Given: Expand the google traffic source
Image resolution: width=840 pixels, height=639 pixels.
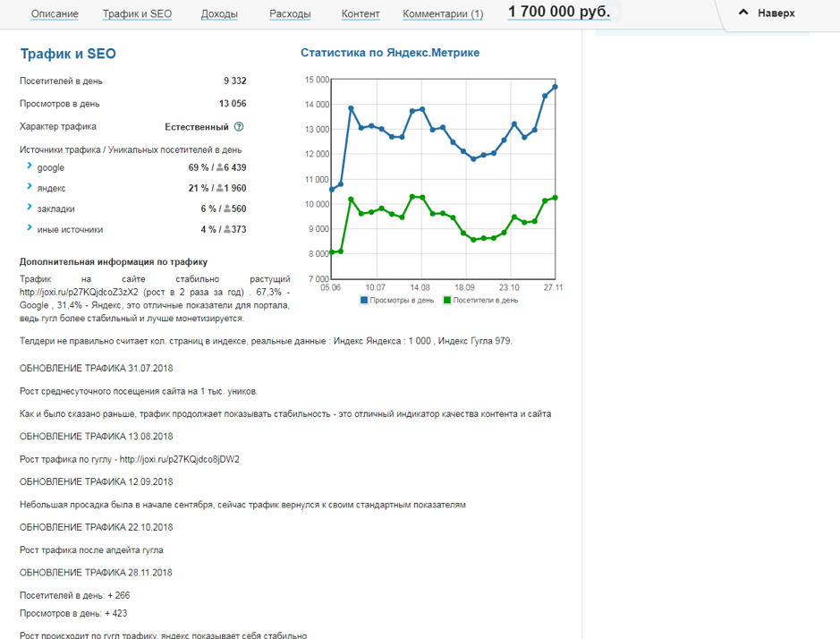Looking at the screenshot, I should (x=30, y=166).
